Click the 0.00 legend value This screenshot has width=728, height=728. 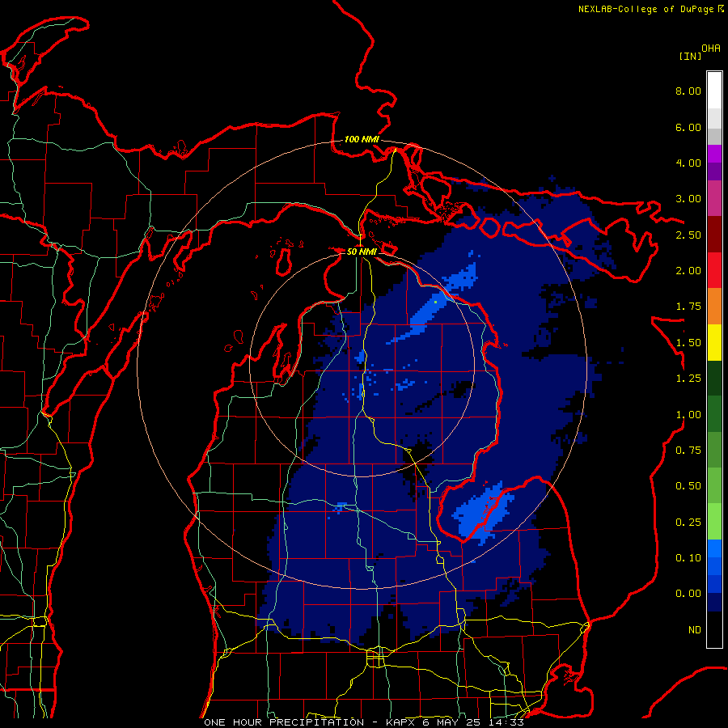(x=688, y=594)
